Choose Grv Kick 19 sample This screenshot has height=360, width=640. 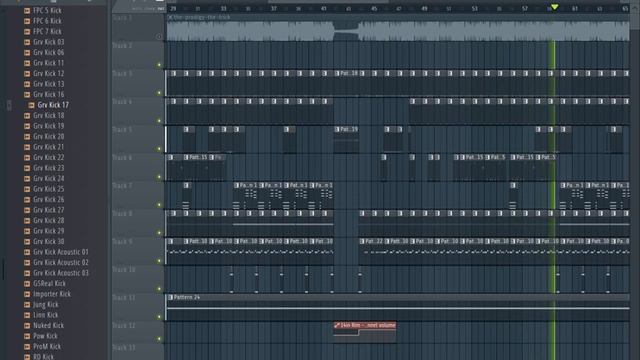pyautogui.click(x=49, y=126)
